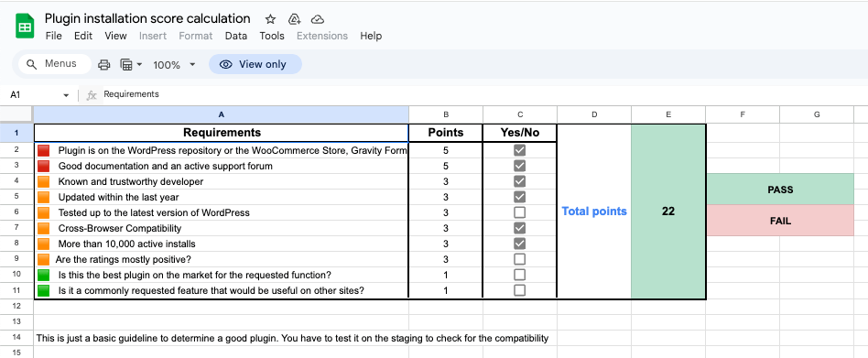
Task: Click the print icon in toolbar
Action: click(104, 65)
